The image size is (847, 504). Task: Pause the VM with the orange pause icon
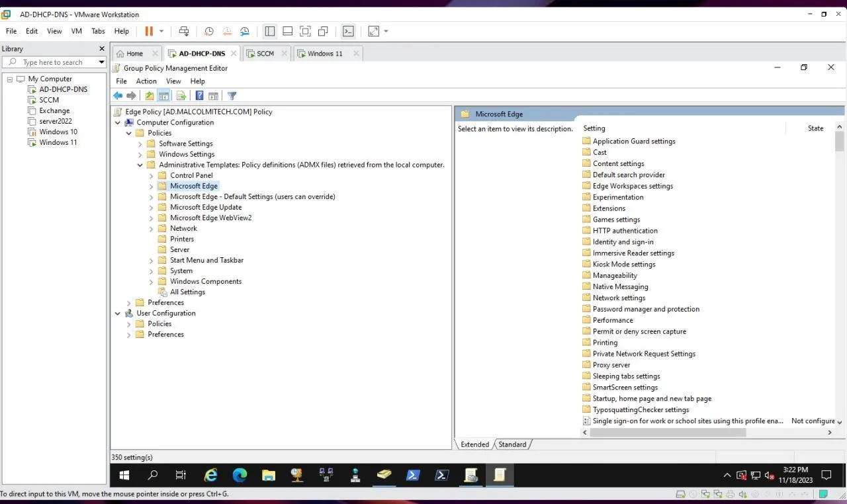149,31
